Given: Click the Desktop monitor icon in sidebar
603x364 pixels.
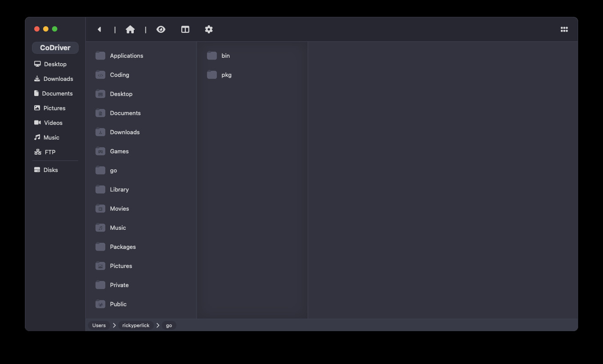Looking at the screenshot, I should point(37,64).
